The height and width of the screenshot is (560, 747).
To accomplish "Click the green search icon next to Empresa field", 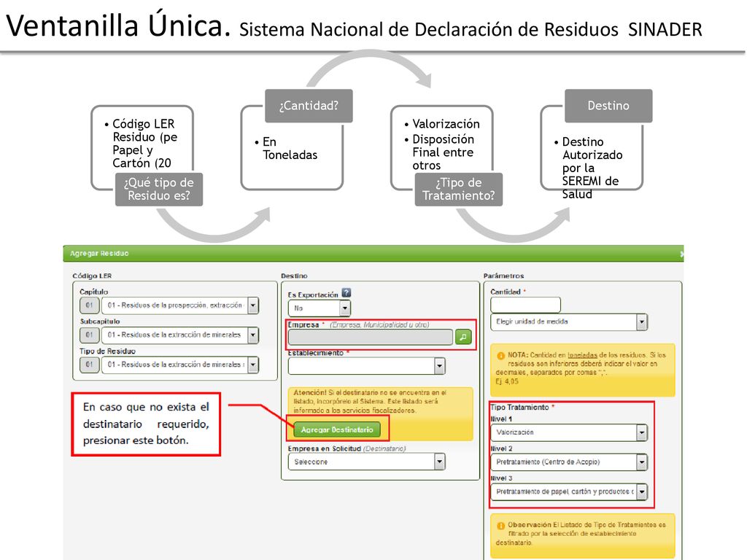I will [463, 337].
